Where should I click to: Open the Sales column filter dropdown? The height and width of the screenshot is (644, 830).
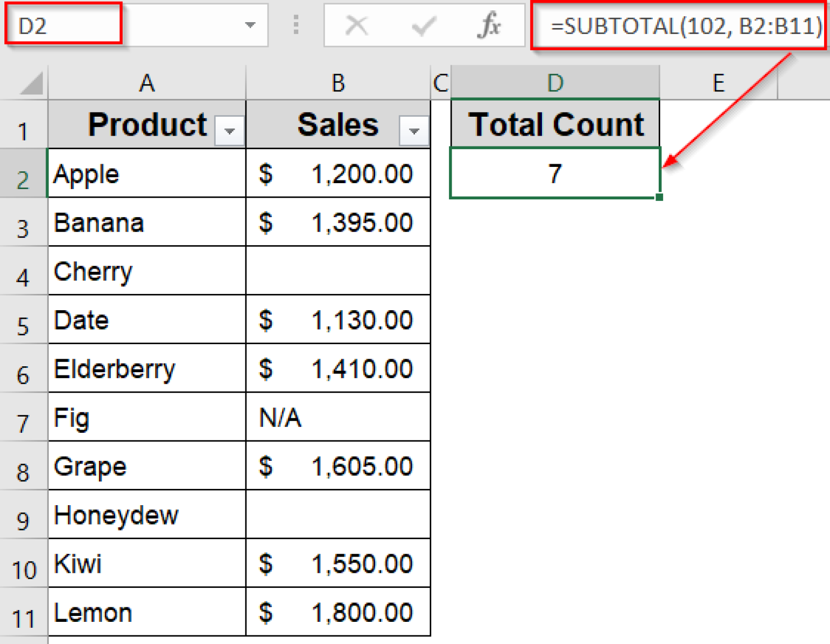413,131
